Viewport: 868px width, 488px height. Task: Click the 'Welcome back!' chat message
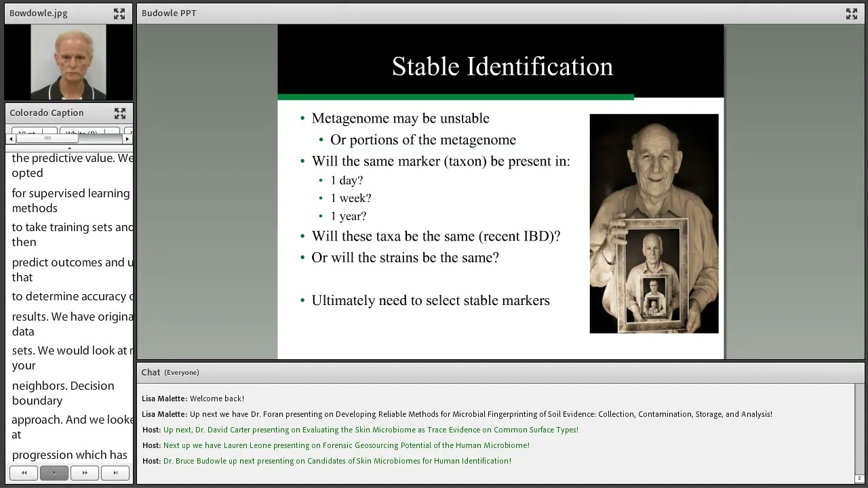coord(193,399)
